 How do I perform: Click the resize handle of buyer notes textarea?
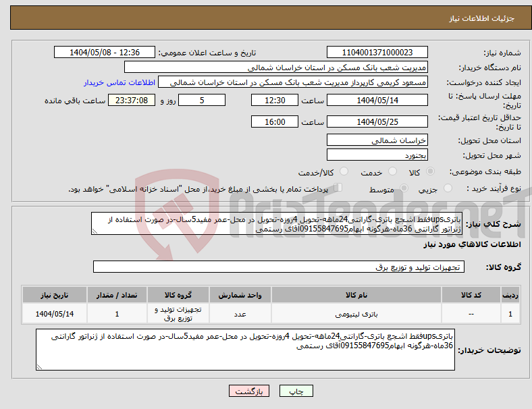(x=39, y=367)
